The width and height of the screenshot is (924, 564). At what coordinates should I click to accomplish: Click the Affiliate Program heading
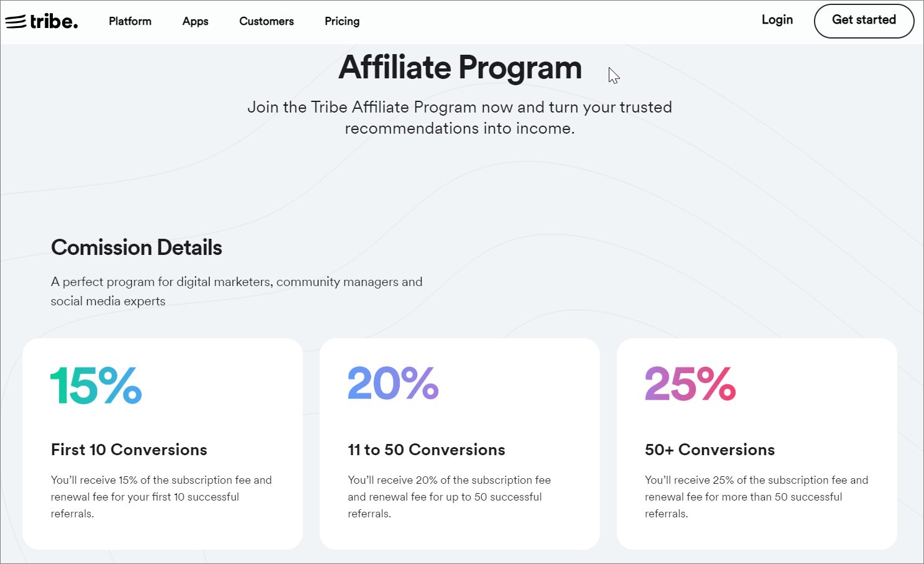[460, 67]
